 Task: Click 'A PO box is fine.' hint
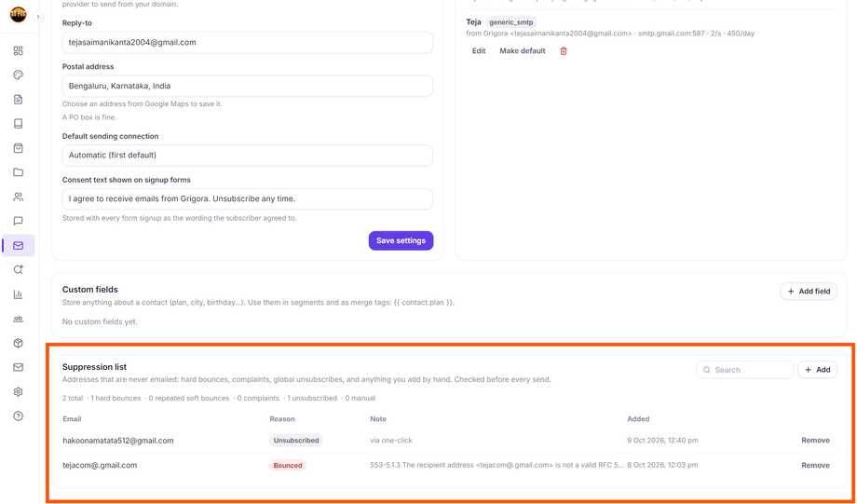89,117
